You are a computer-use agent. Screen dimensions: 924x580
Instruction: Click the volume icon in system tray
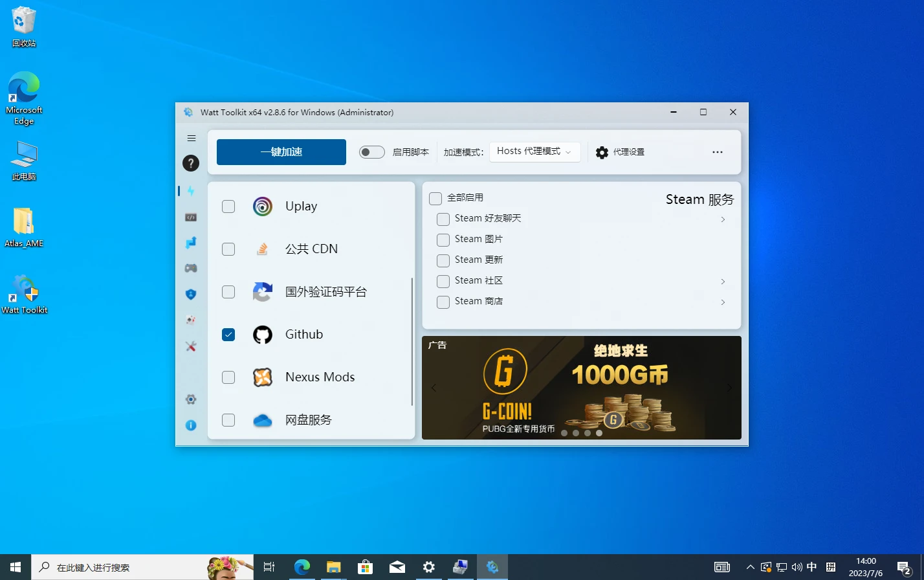pos(797,567)
